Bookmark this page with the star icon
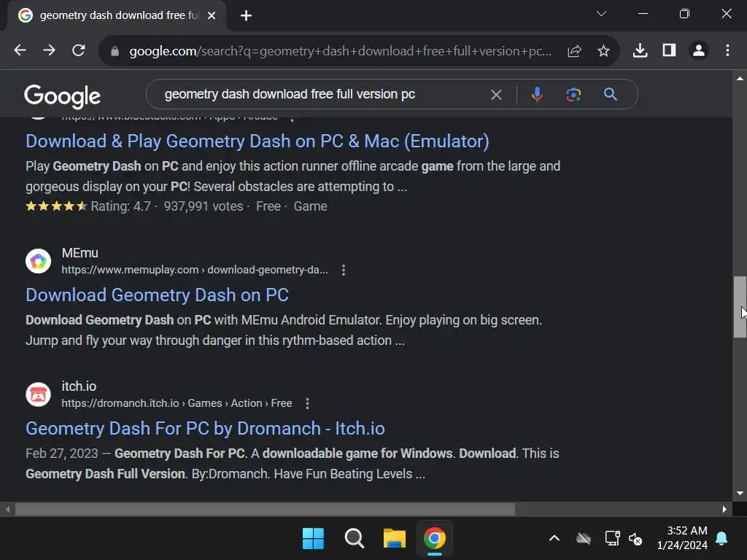Viewport: 747px width, 560px height. coord(603,50)
